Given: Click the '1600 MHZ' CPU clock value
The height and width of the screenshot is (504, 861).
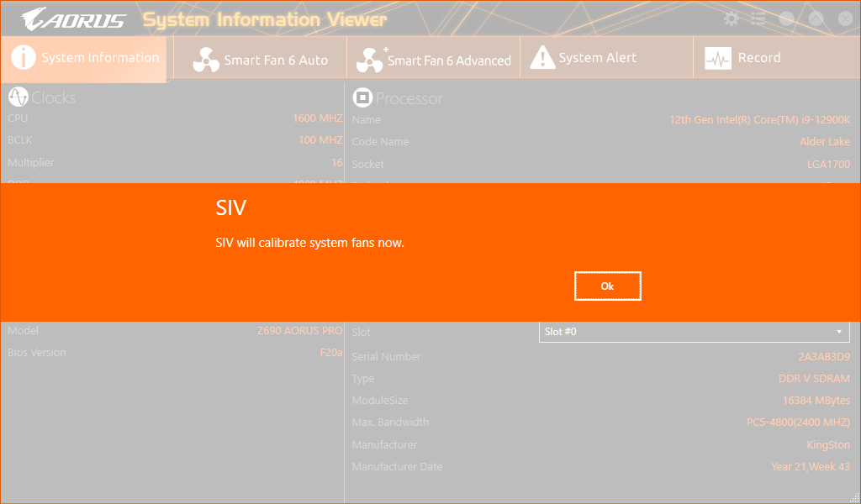Looking at the screenshot, I should point(317,118).
